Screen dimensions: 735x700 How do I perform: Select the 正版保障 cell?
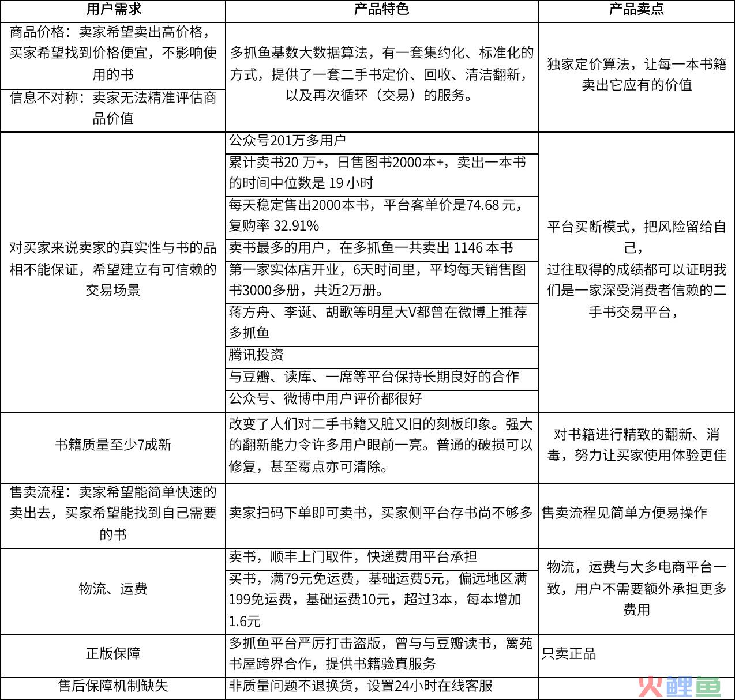click(x=113, y=656)
